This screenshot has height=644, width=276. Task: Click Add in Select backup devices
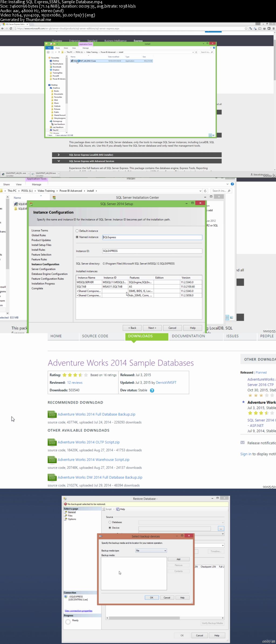(178, 559)
